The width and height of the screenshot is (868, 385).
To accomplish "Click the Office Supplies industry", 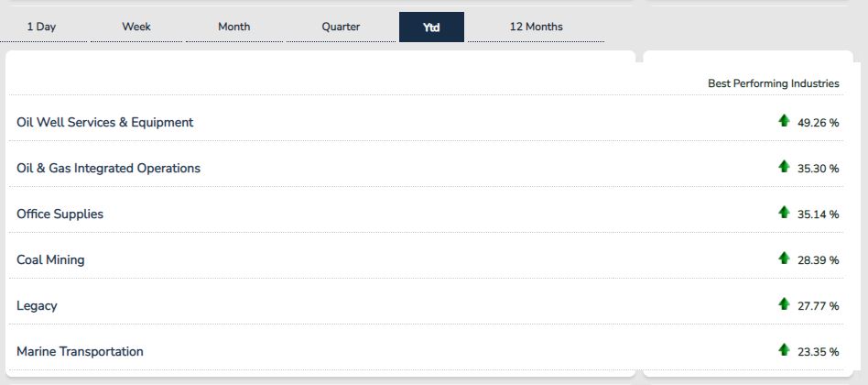I will point(60,214).
